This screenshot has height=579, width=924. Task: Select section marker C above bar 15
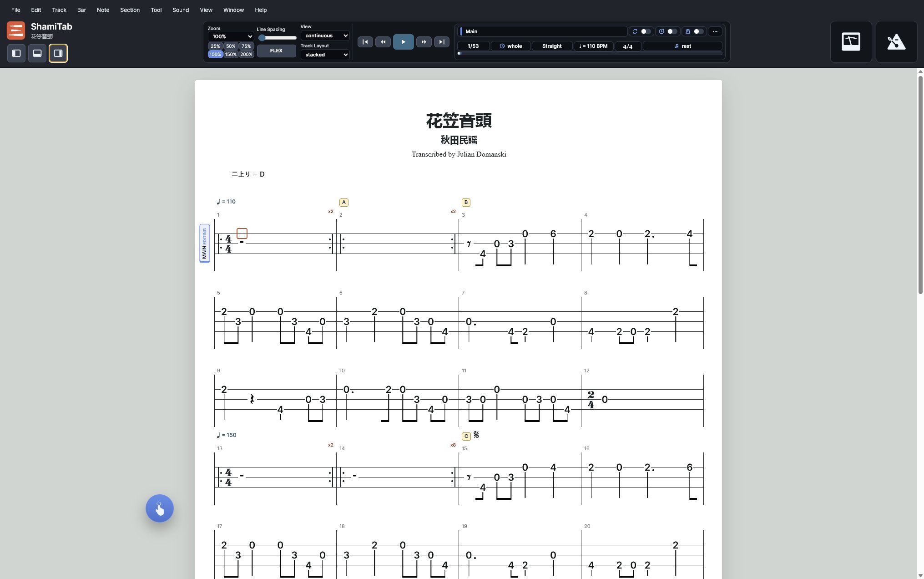pos(466,436)
